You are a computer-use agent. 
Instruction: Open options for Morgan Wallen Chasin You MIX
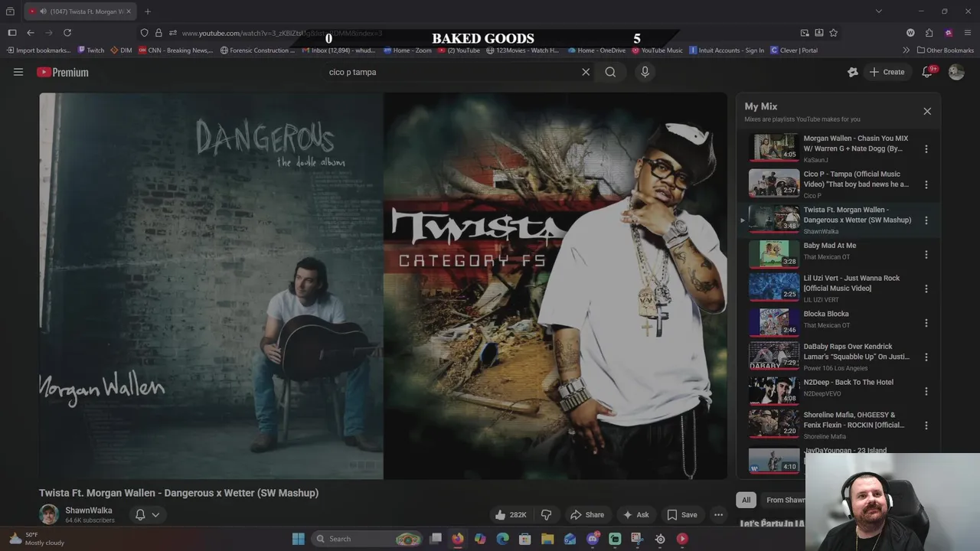pyautogui.click(x=926, y=149)
